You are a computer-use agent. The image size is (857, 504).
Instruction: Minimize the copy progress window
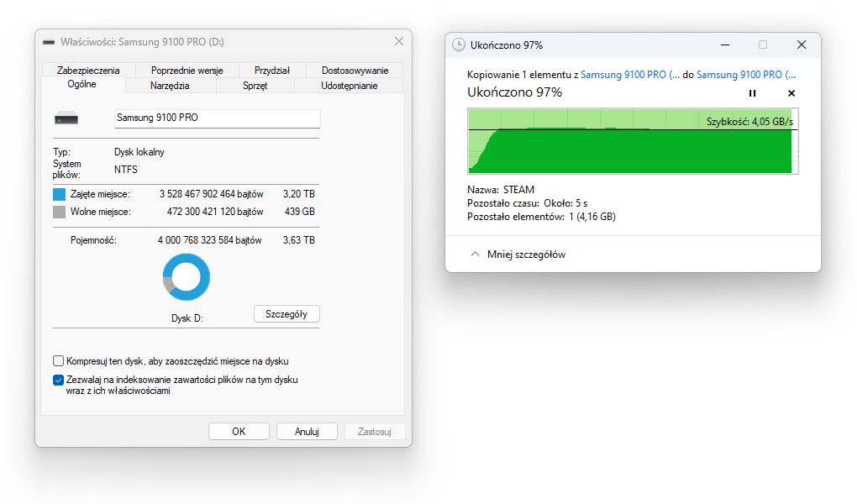tap(725, 45)
